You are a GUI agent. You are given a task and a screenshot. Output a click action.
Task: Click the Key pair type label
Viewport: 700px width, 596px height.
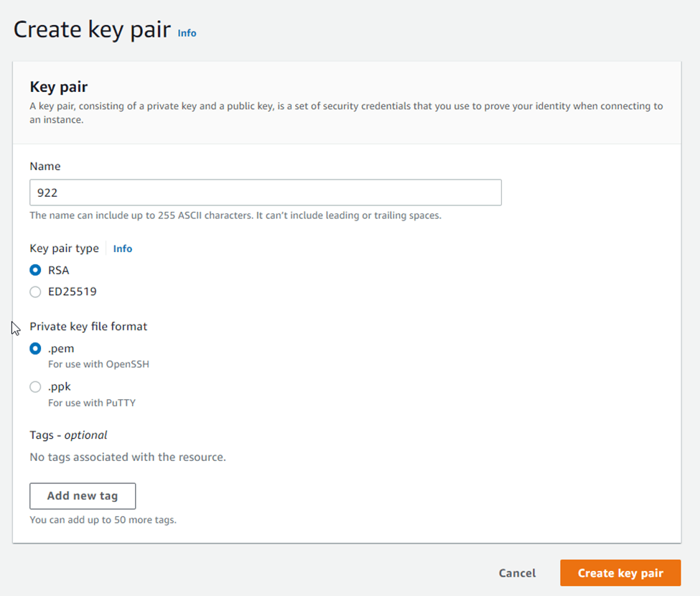[x=64, y=248]
